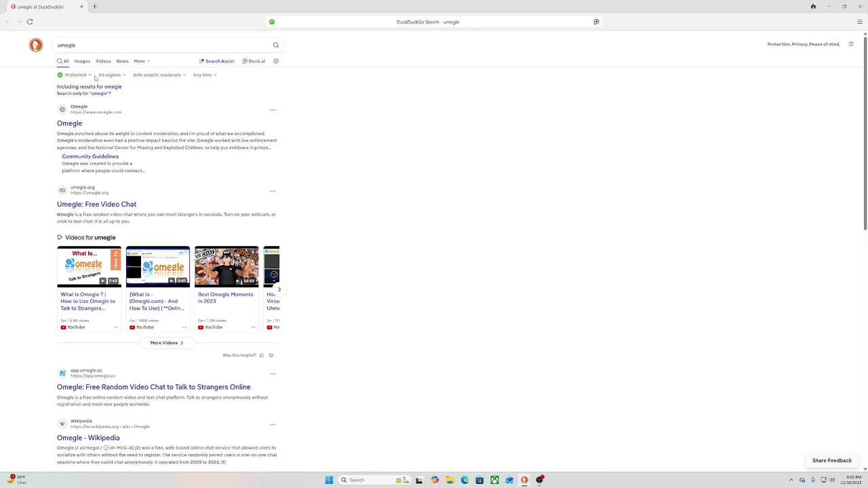Open the three-dot menu for Omegle result
Viewport: 868px width, 488px height.
273,110
